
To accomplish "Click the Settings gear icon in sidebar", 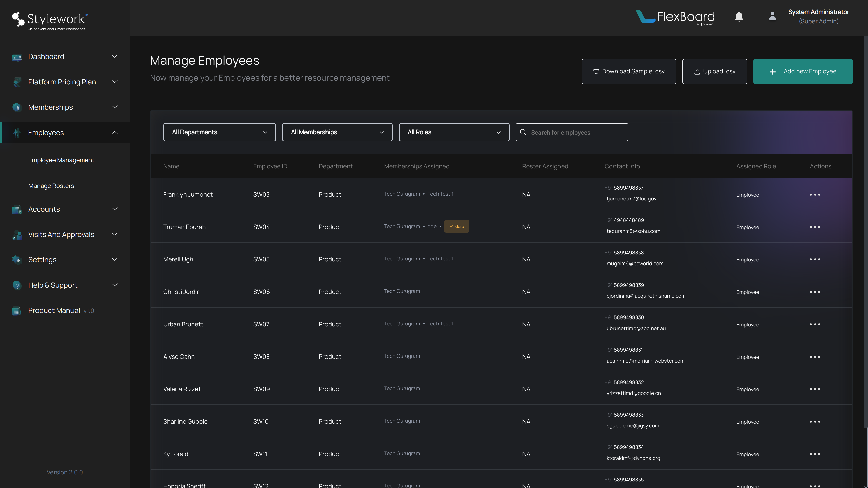I will (17, 260).
